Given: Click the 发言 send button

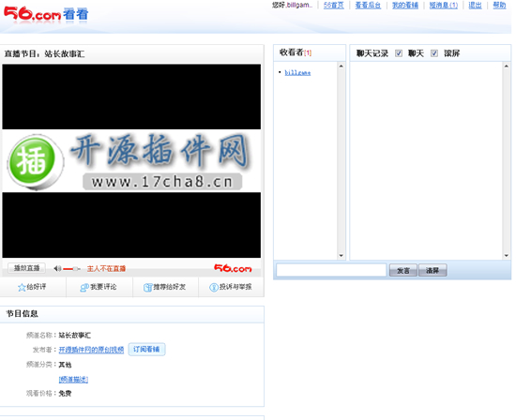Looking at the screenshot, I should [x=403, y=270].
